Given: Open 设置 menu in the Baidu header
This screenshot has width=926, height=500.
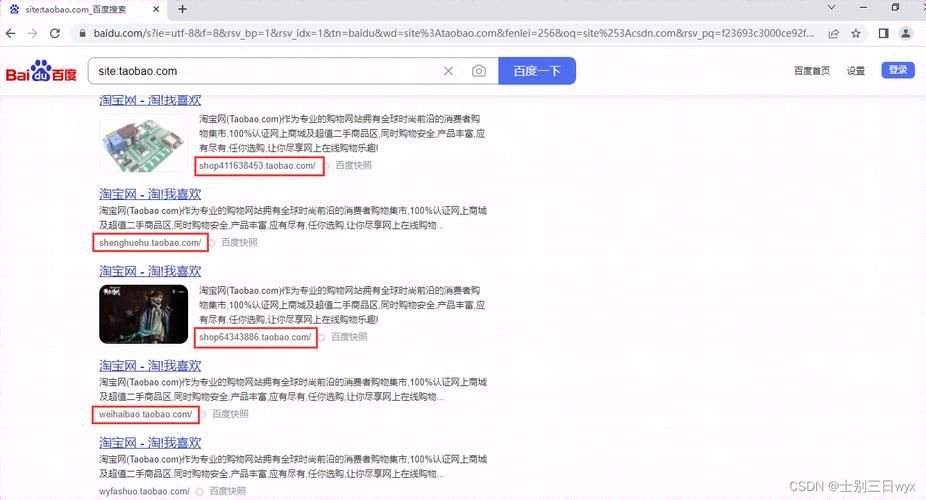Looking at the screenshot, I should coord(856,71).
